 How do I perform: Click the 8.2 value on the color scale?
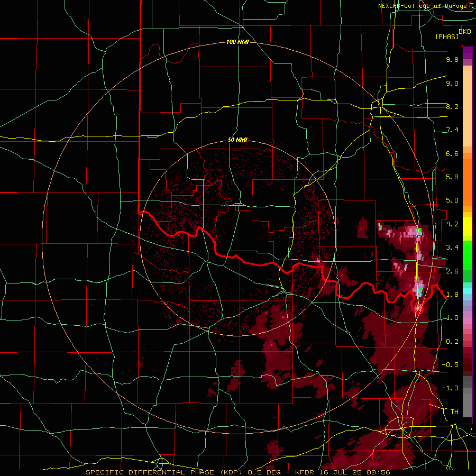point(452,106)
